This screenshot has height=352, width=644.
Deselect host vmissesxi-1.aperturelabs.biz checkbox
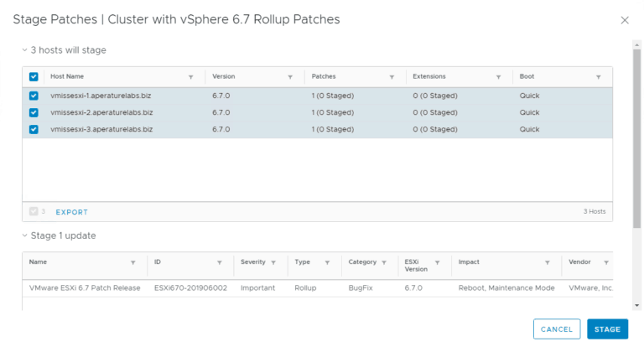(x=34, y=96)
